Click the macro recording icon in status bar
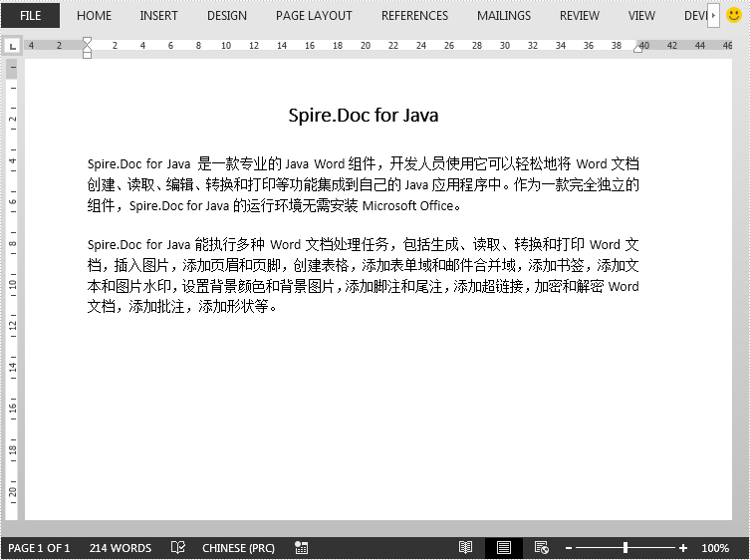750x560 pixels. [x=301, y=548]
